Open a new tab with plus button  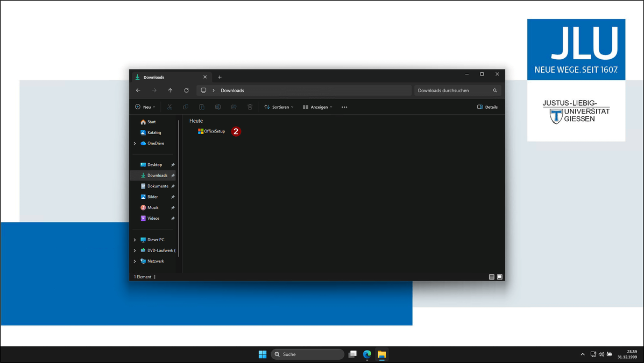(x=220, y=78)
